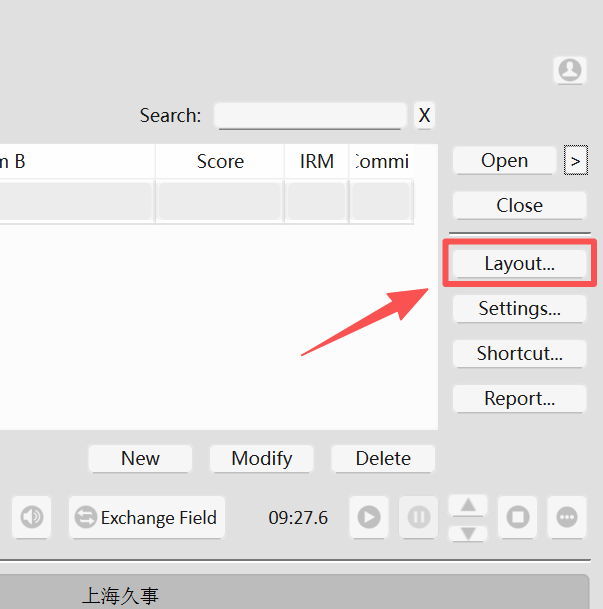Image resolution: width=603 pixels, height=609 pixels.
Task: Open the Layout dialog
Action: [519, 264]
